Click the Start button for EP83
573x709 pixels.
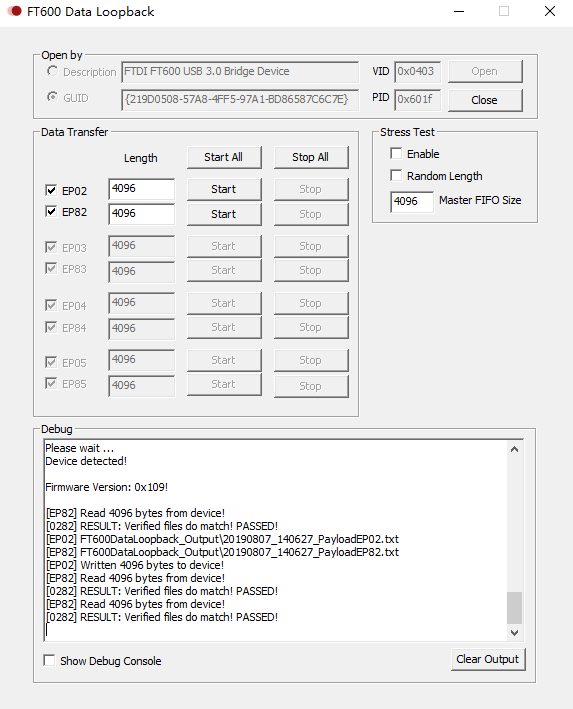pyautogui.click(x=224, y=270)
